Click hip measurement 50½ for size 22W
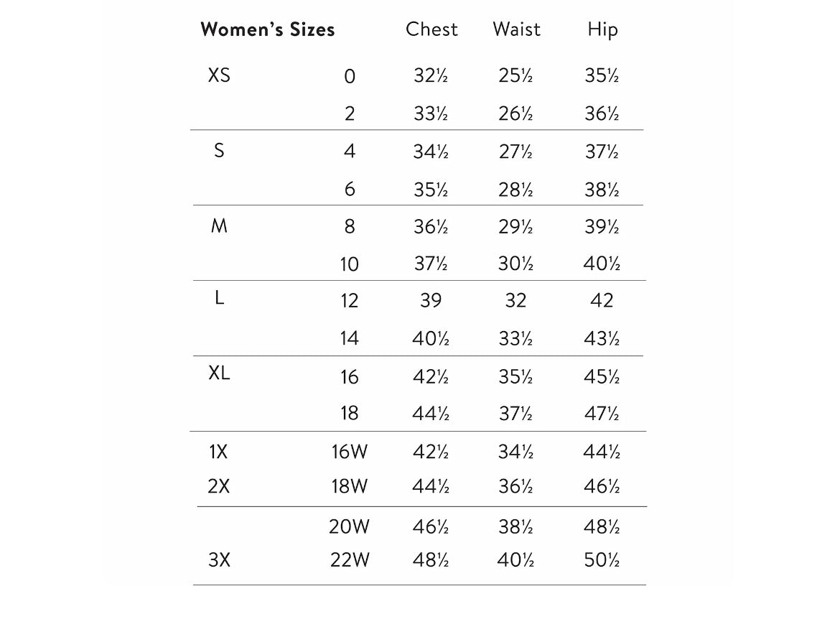This screenshot has width=840, height=632. click(x=602, y=560)
